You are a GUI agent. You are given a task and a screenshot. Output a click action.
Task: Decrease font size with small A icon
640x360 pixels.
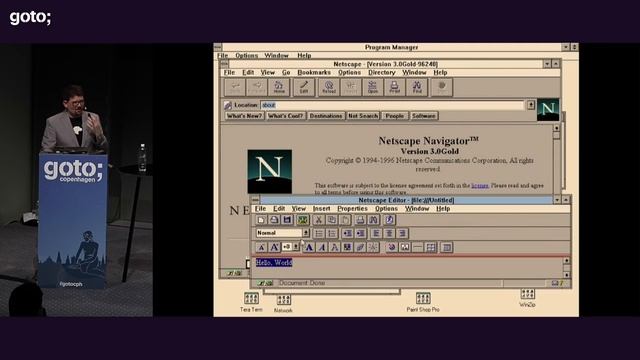click(x=261, y=247)
